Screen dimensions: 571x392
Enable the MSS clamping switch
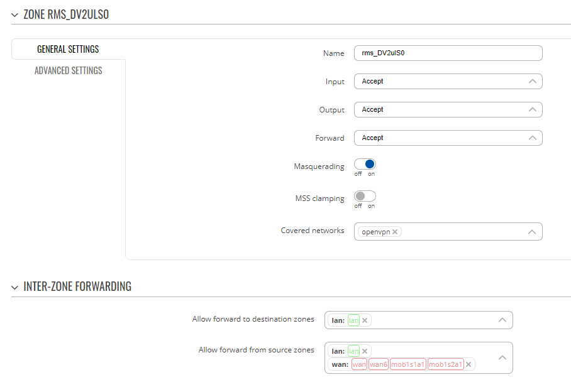click(x=365, y=197)
